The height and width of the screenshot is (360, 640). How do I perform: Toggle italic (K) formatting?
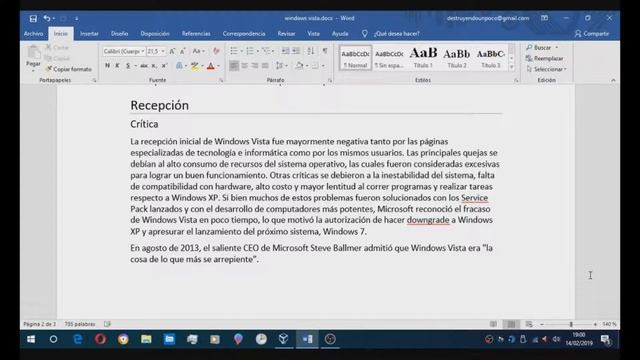pos(118,66)
